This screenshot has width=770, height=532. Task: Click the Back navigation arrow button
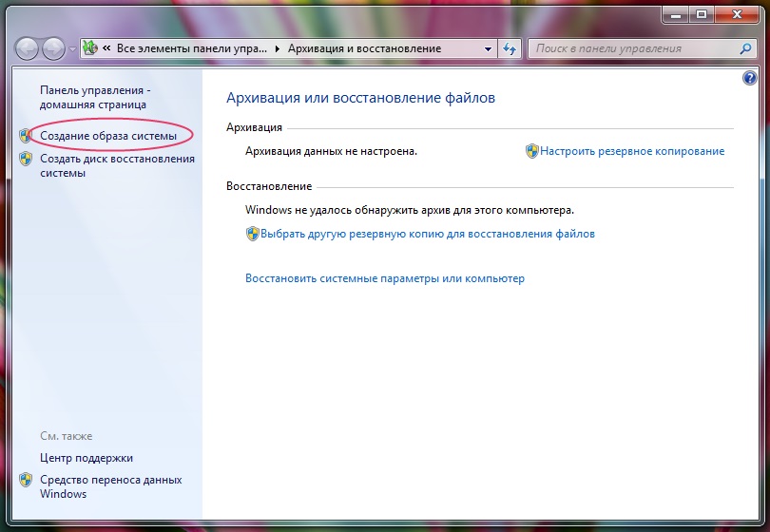point(27,48)
